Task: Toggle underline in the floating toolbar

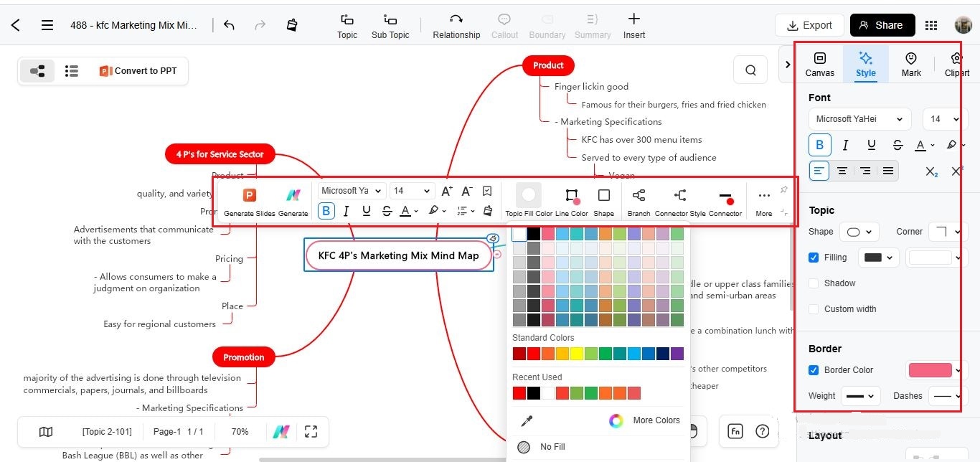Action: click(x=367, y=211)
